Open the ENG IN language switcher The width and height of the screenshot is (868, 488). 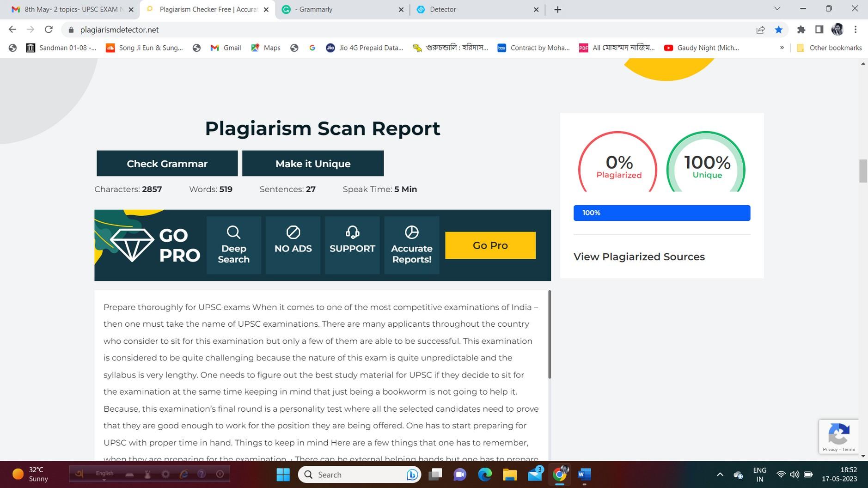click(x=760, y=475)
